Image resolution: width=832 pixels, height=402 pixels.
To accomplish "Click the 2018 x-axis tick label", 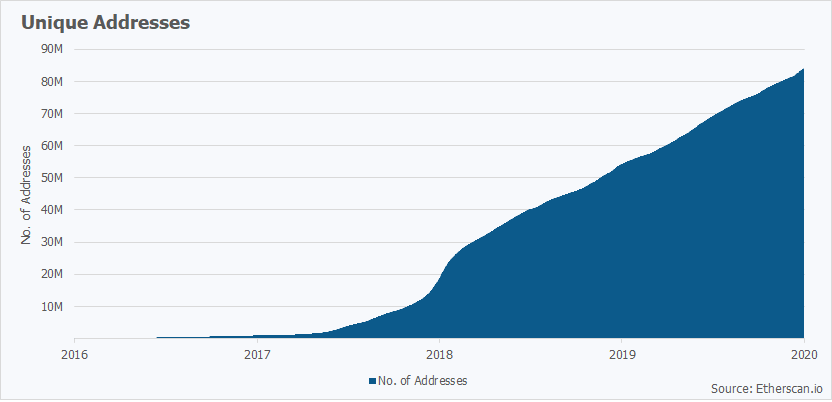I will click(440, 353).
